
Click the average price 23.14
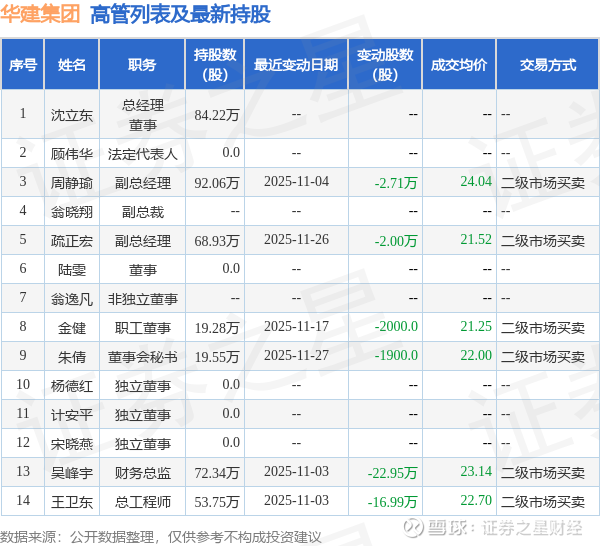tap(476, 471)
